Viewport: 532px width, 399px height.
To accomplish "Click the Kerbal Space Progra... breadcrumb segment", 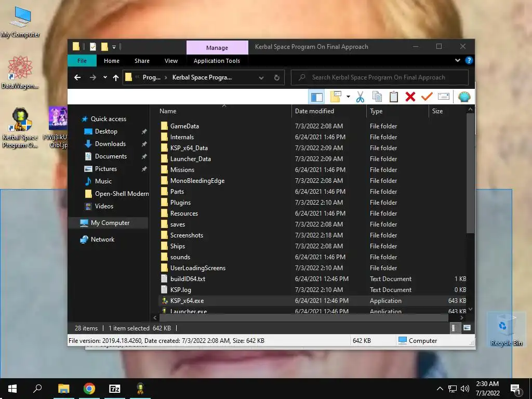I will (x=202, y=77).
